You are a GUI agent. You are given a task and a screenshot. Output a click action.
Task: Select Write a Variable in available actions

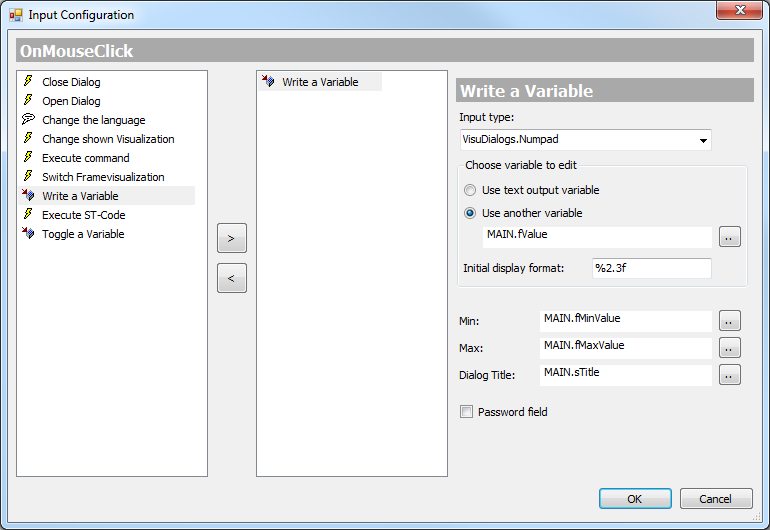[80, 196]
